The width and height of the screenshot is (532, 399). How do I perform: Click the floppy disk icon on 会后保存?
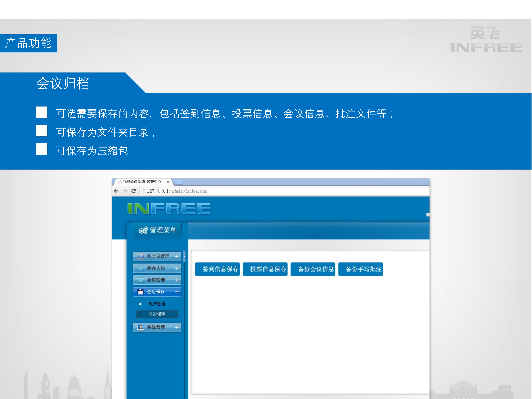pyautogui.click(x=140, y=292)
